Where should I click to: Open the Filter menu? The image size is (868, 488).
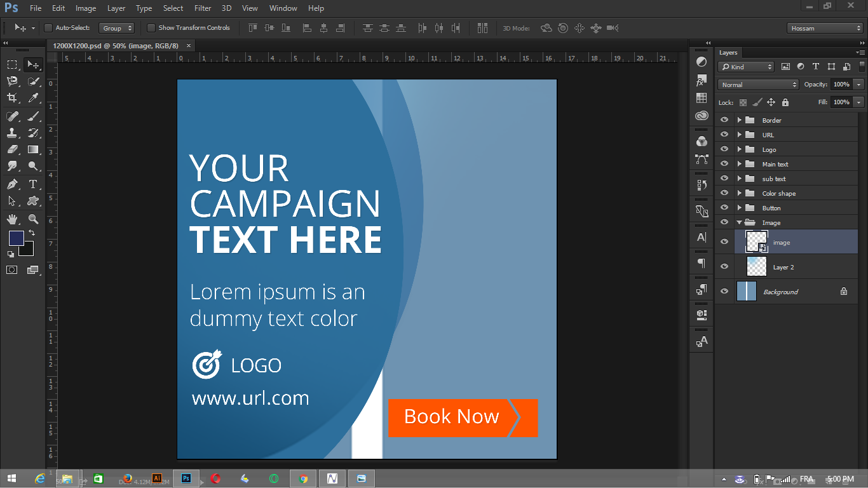202,8
